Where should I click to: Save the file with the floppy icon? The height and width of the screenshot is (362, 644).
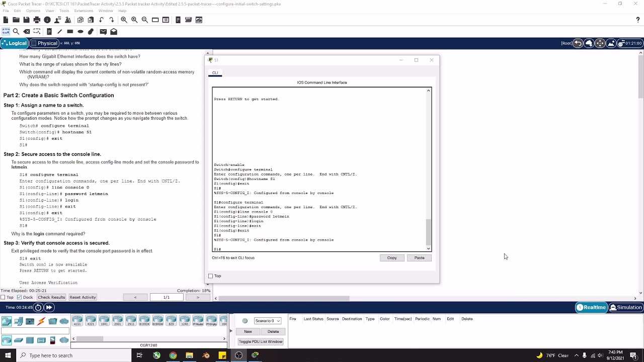coord(26,20)
